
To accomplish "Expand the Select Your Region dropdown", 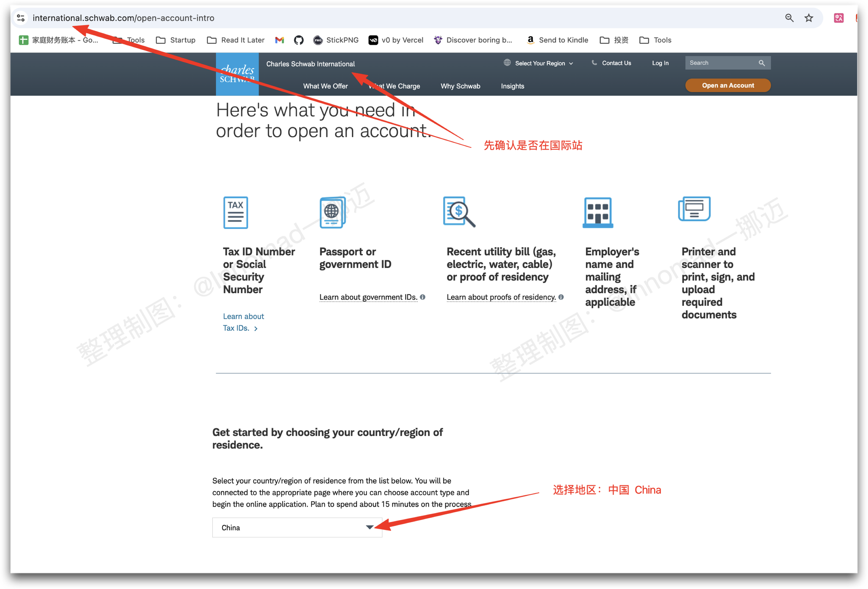I will (x=543, y=63).
